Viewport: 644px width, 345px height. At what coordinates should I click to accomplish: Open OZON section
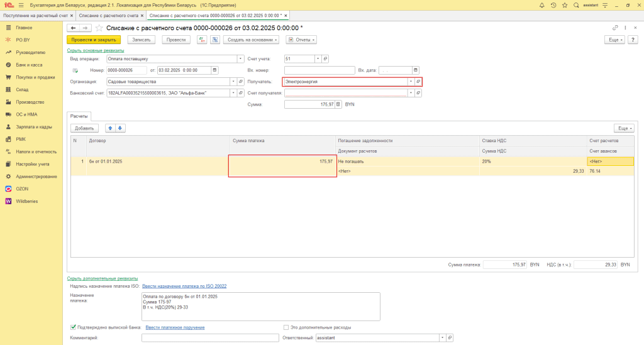pyautogui.click(x=22, y=189)
